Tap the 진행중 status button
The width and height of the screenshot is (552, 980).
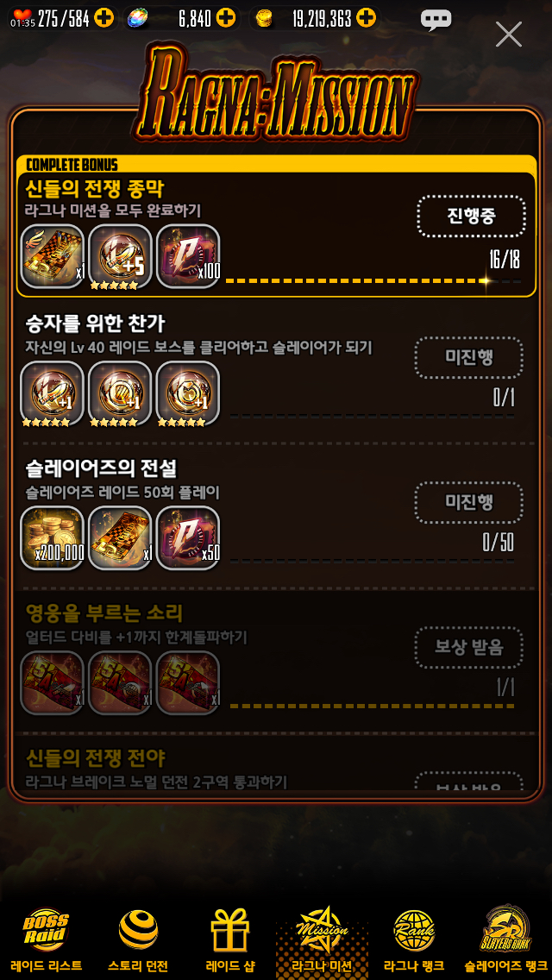(472, 217)
